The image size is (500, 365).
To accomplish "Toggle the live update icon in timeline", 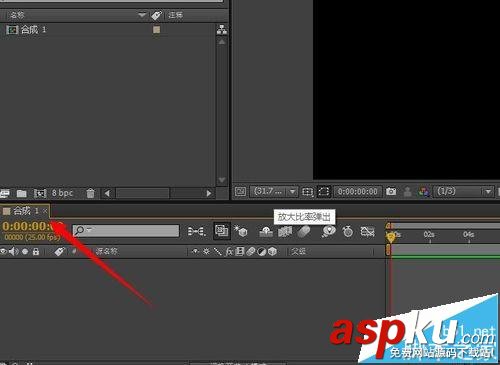I will [x=222, y=230].
